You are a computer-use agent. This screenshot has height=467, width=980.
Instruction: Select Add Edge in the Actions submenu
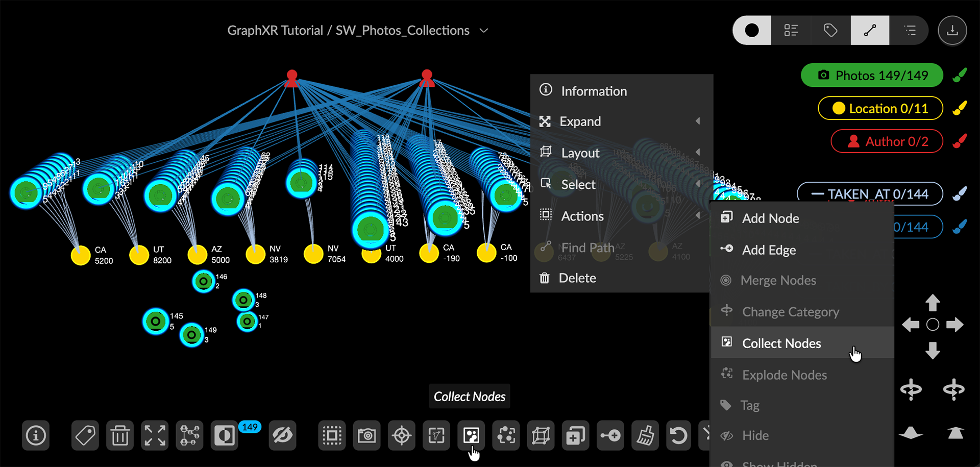(769, 250)
